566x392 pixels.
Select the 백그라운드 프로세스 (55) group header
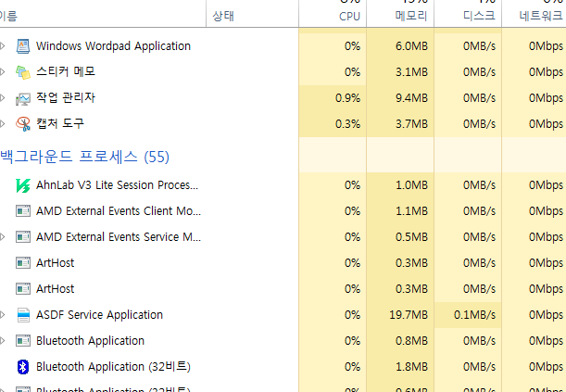pos(84,157)
